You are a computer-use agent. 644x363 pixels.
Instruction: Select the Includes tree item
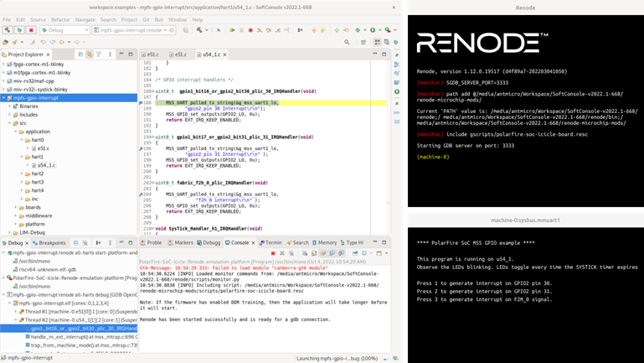[x=28, y=115]
